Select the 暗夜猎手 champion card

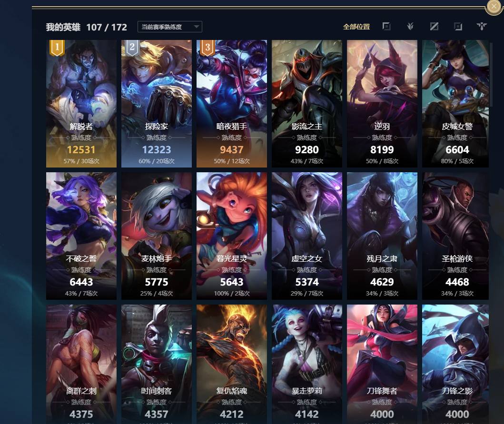click(232, 104)
